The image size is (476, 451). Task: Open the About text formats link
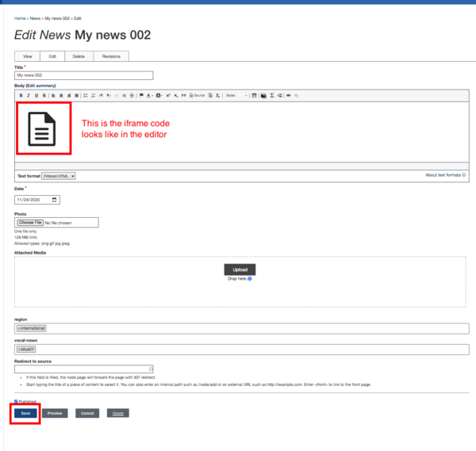[x=443, y=174]
